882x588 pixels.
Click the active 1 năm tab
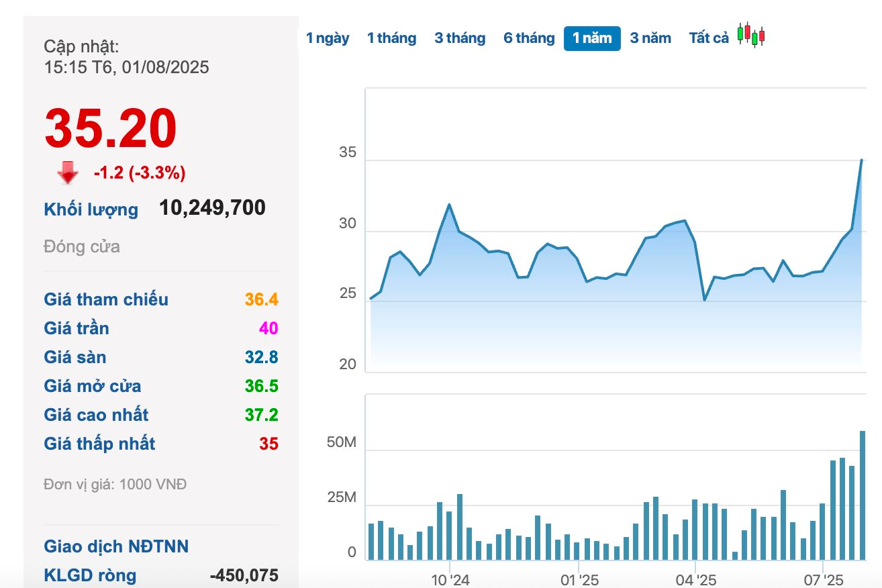tap(592, 38)
